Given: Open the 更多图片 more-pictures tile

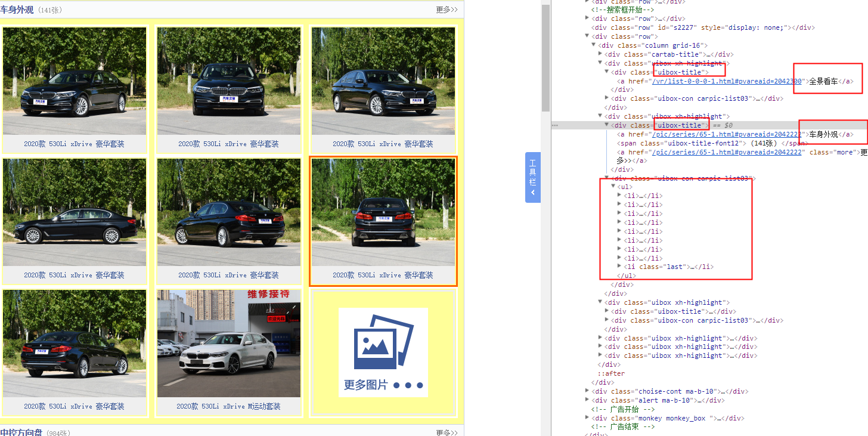Looking at the screenshot, I should tap(383, 352).
